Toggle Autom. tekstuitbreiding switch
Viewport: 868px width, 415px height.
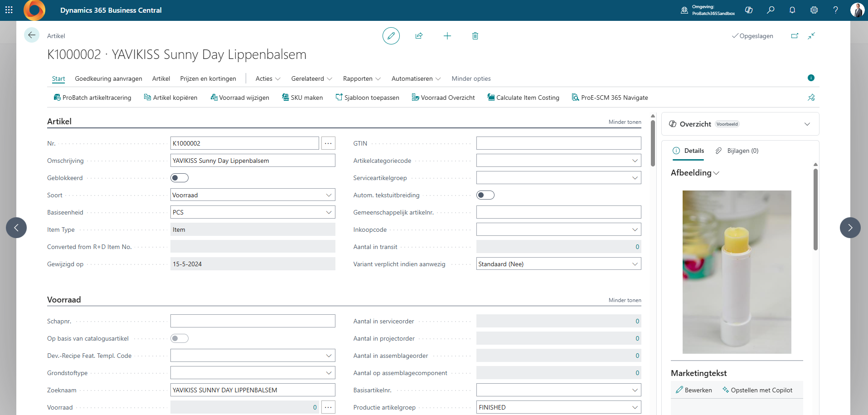pyautogui.click(x=485, y=195)
